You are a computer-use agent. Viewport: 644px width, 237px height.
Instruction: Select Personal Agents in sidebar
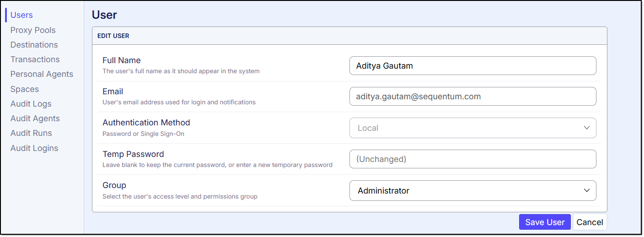pyautogui.click(x=42, y=74)
